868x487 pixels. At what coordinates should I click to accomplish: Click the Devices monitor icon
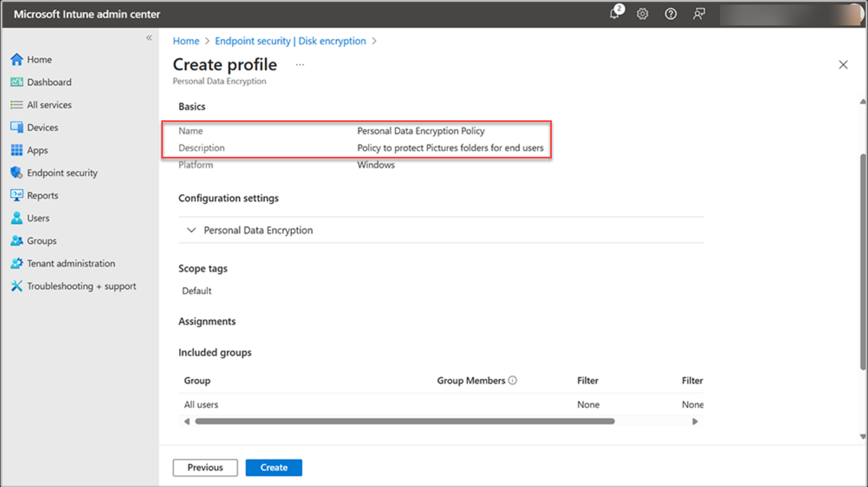[17, 127]
